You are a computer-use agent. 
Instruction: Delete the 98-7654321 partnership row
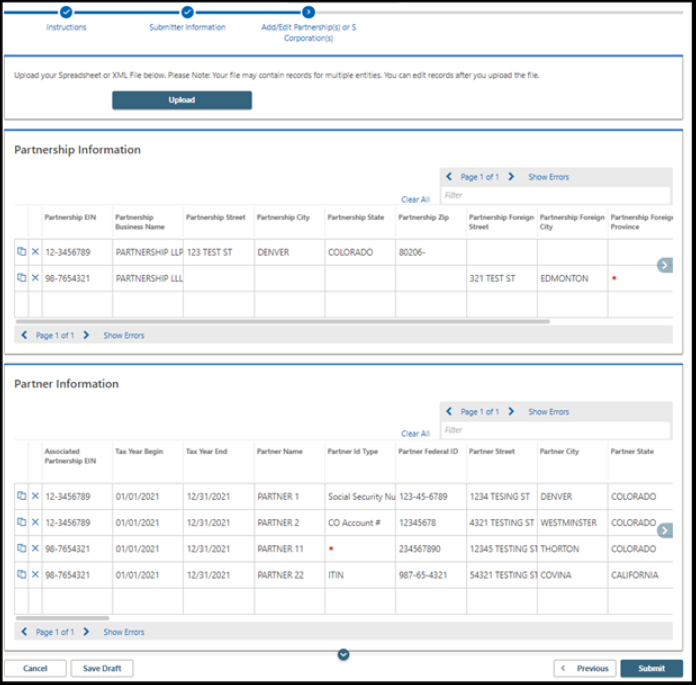tap(35, 278)
